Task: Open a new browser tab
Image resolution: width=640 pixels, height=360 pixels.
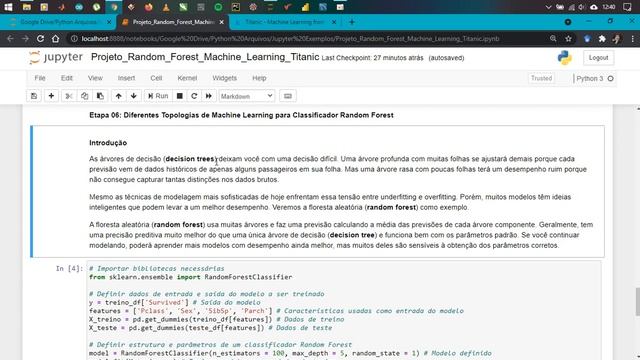Action: (352, 22)
